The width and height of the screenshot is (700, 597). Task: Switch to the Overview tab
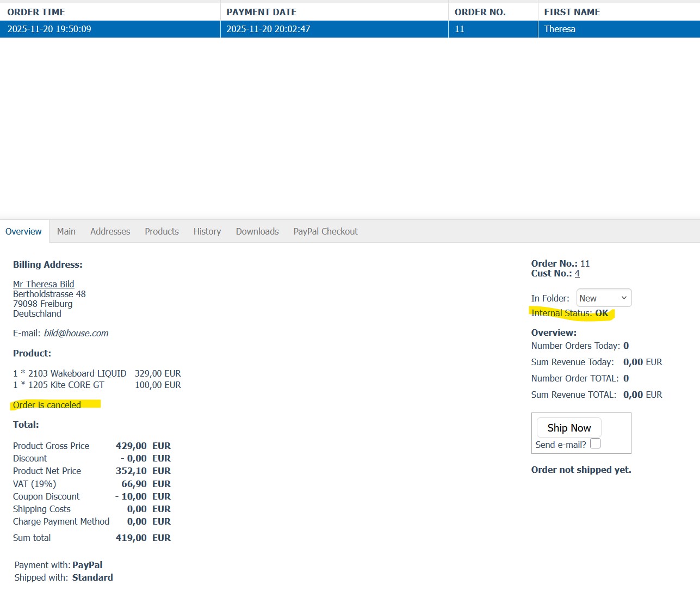coord(23,232)
